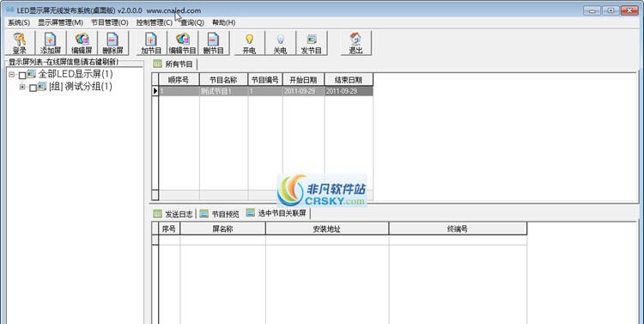The width and height of the screenshot is (644, 324).
Task: Click the start date cell 2011-09-29
Action: click(x=303, y=91)
